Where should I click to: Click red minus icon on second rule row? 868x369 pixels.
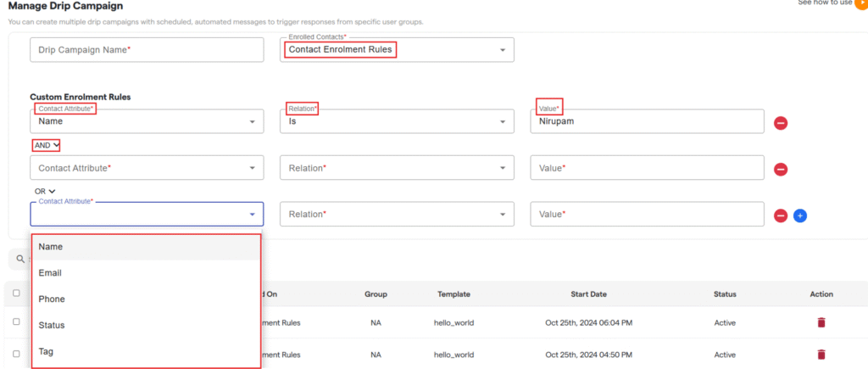coord(781,169)
